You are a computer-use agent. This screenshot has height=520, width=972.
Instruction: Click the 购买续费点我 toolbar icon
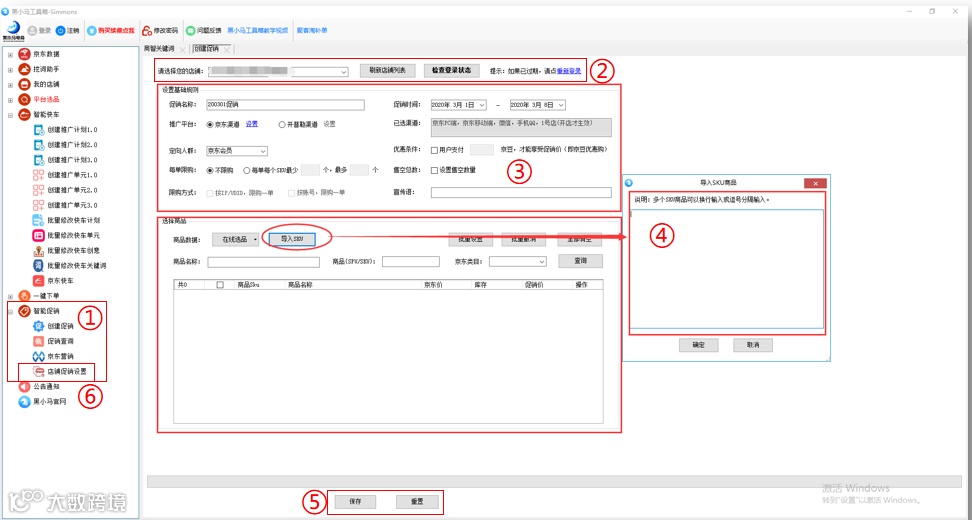91,30
